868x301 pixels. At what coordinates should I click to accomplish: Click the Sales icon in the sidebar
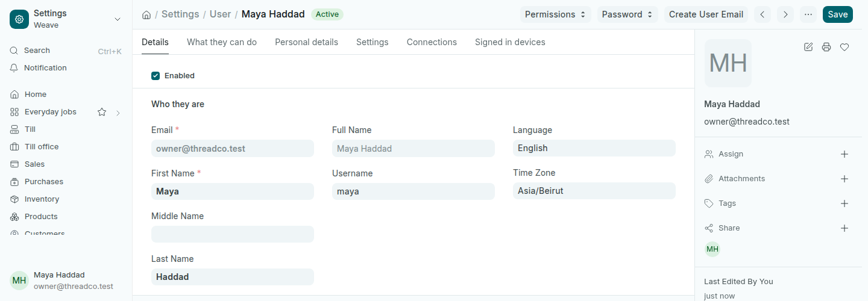[14, 164]
